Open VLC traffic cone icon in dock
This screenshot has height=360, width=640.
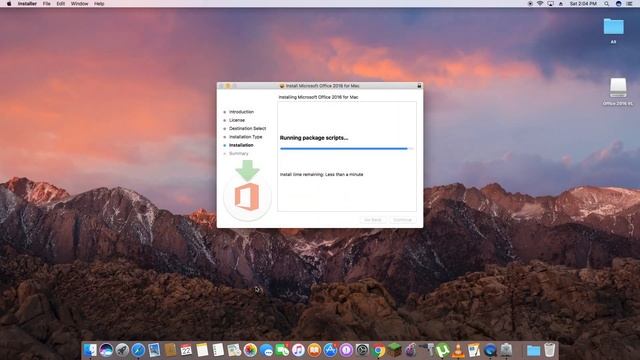tap(458, 350)
